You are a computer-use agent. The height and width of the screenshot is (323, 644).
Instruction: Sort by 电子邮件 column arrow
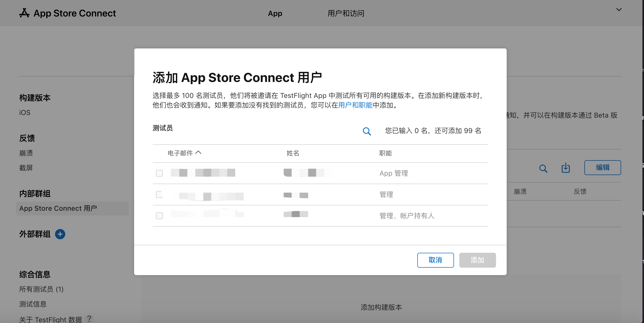coord(198,152)
